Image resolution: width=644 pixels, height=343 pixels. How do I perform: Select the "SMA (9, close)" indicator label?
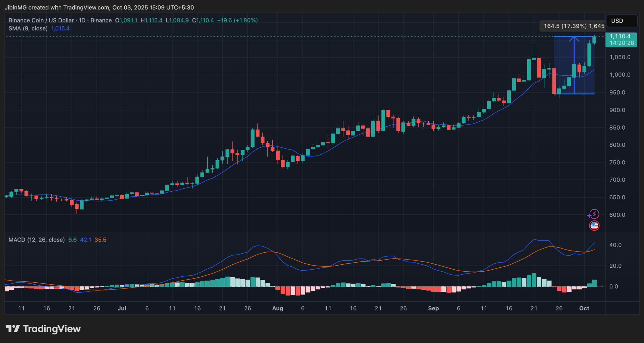(28, 28)
